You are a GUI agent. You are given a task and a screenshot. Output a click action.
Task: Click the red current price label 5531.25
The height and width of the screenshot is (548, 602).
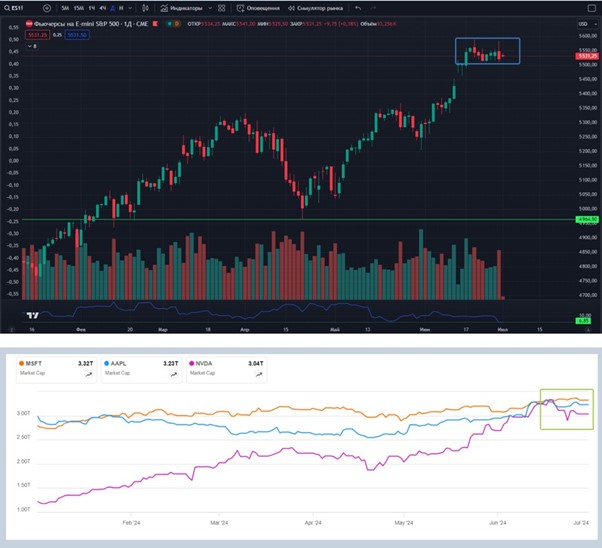(587, 56)
